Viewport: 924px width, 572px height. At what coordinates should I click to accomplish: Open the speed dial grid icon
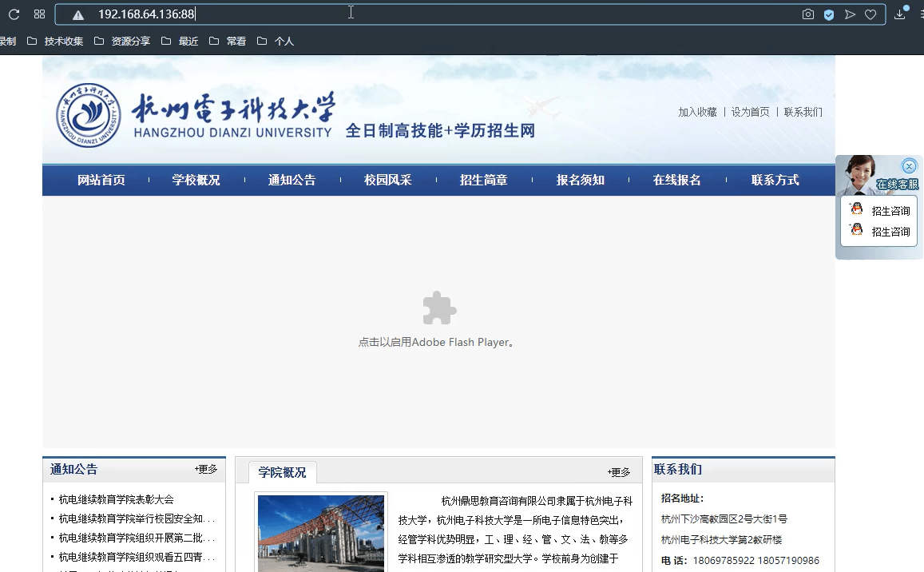(x=39, y=14)
